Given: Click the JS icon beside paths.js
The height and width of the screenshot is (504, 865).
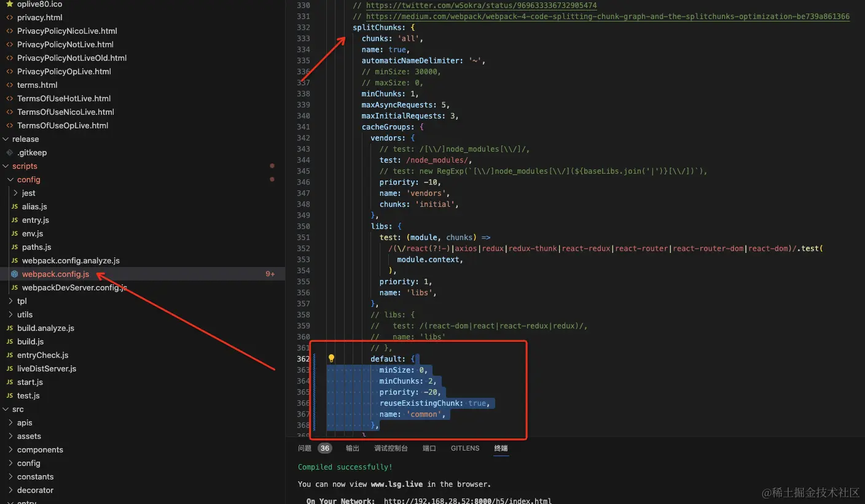Looking at the screenshot, I should point(15,247).
